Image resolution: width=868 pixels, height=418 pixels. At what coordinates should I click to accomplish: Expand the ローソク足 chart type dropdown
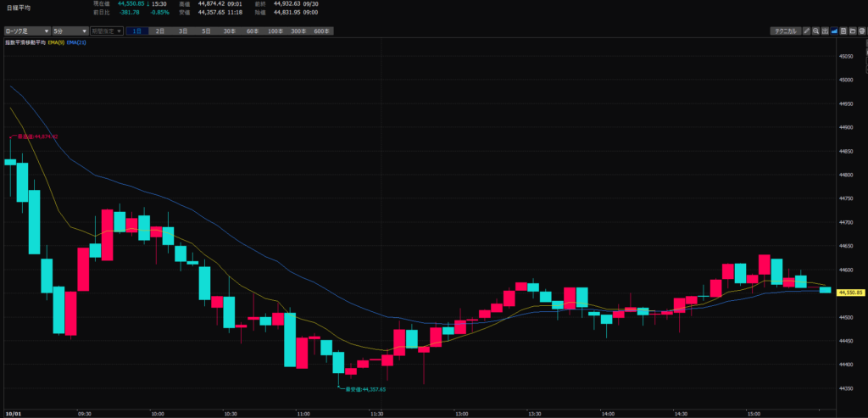[26, 31]
